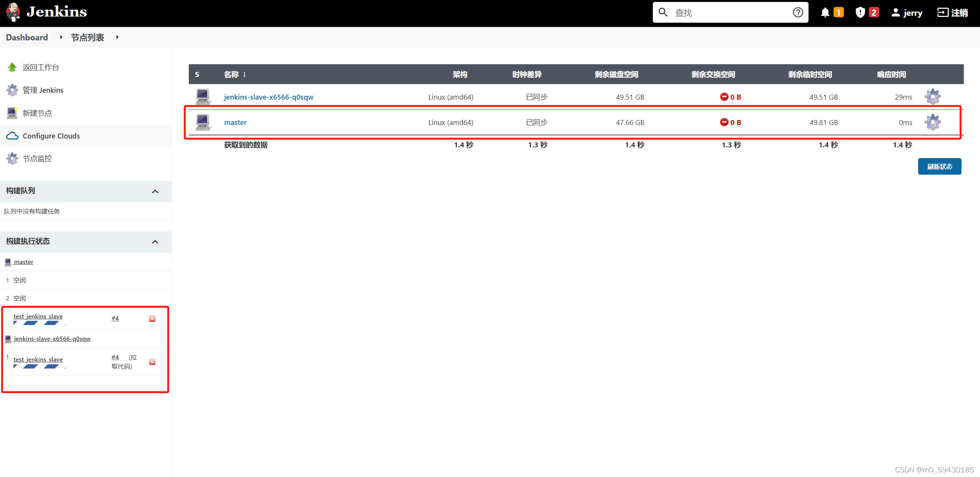Viewport: 980px width, 477px height.
Task: Click the 节点监控 gear icon
Action: pos(12,158)
